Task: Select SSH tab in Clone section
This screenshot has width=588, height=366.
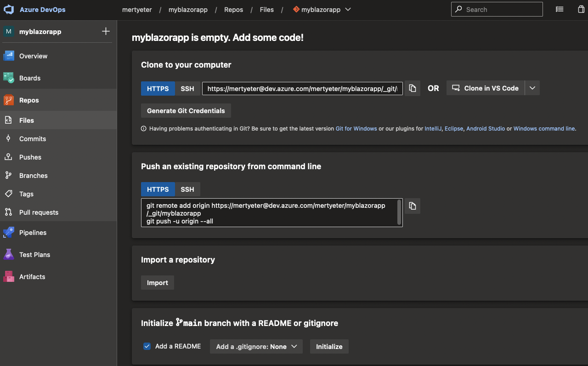Action: 187,89
